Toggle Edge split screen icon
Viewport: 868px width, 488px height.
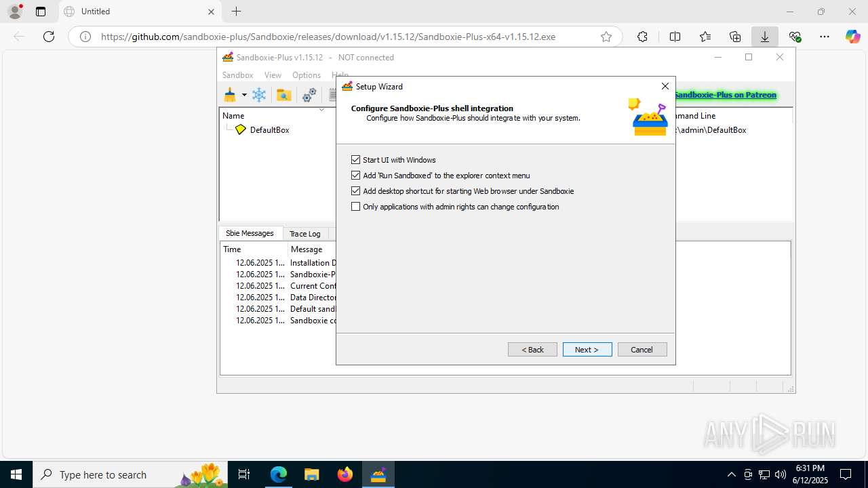tap(675, 37)
